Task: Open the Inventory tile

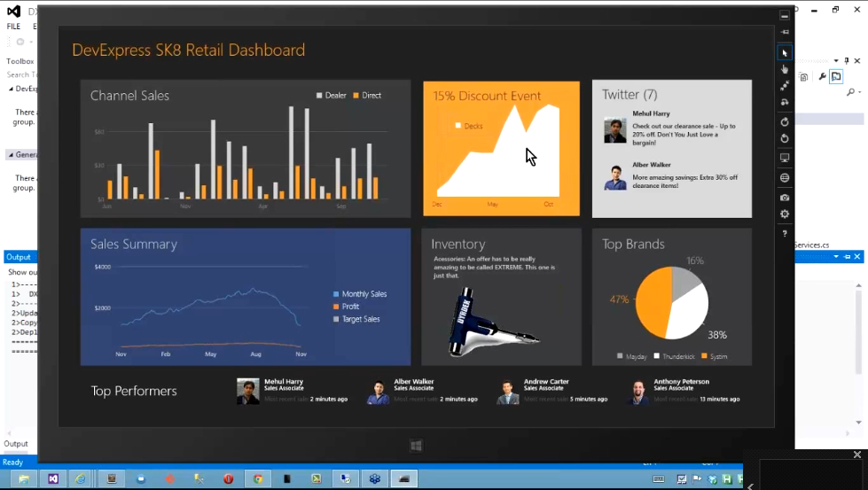Action: tap(502, 297)
